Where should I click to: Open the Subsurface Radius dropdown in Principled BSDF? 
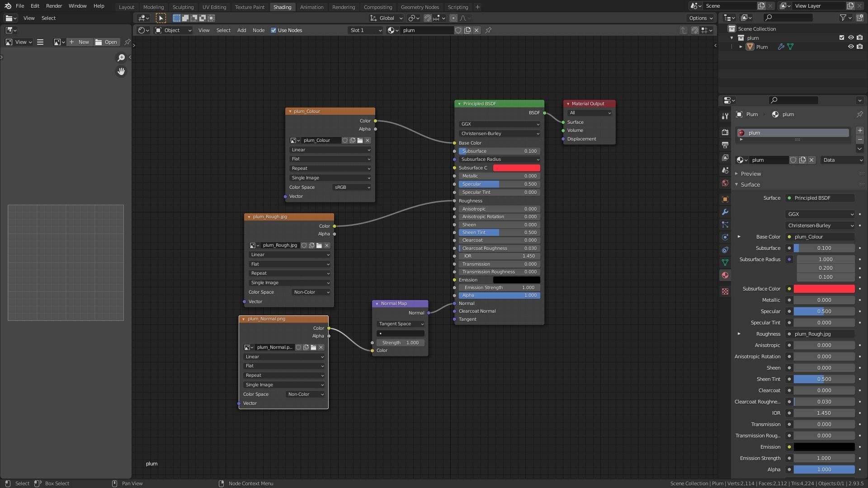[x=499, y=160]
